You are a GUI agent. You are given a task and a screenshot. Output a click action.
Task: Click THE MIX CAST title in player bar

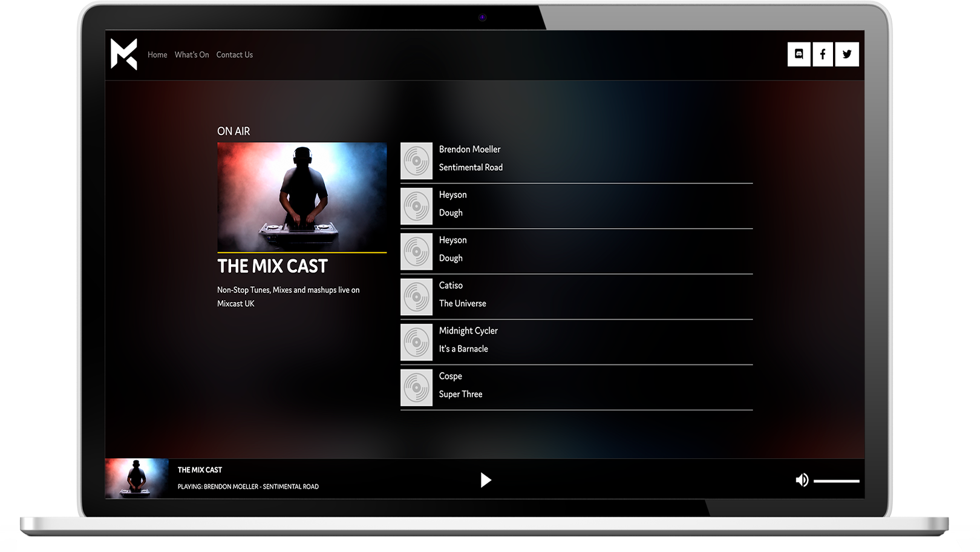(200, 470)
